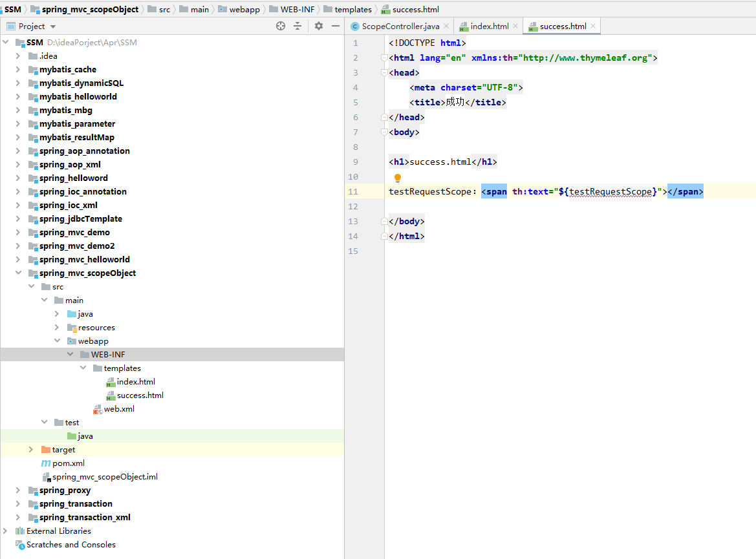Click the fold marker beside closing html tag
This screenshot has width=756, height=559.
[x=384, y=236]
